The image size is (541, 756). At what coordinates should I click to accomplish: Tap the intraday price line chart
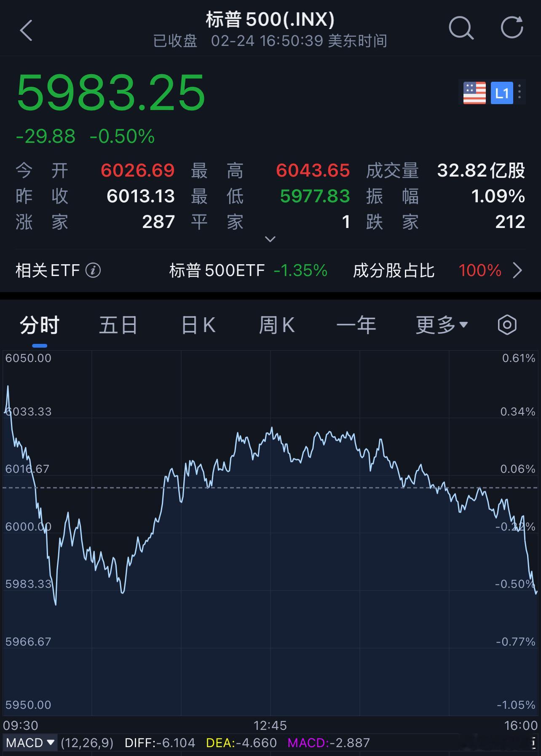(x=270, y=533)
